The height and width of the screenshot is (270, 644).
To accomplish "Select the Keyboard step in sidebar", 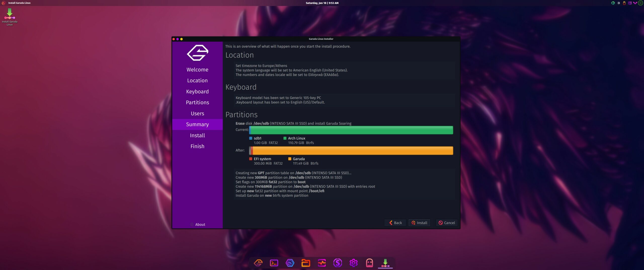I will point(197,91).
